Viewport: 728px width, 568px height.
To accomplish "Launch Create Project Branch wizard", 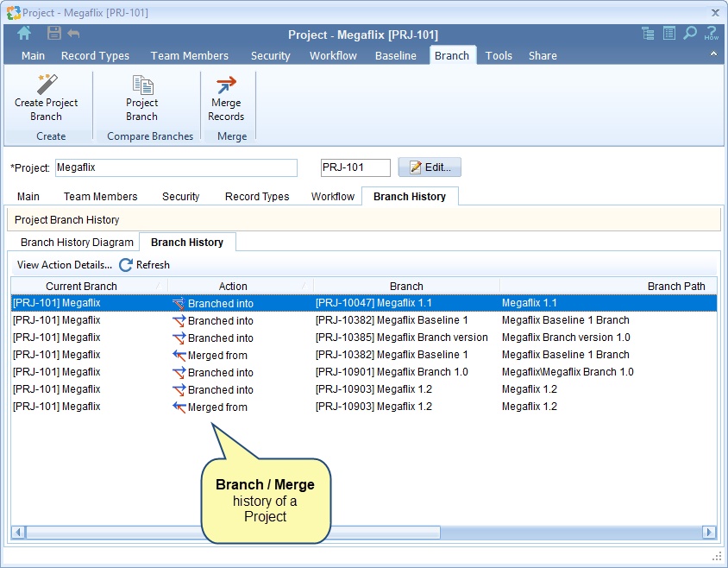I will pos(46,98).
